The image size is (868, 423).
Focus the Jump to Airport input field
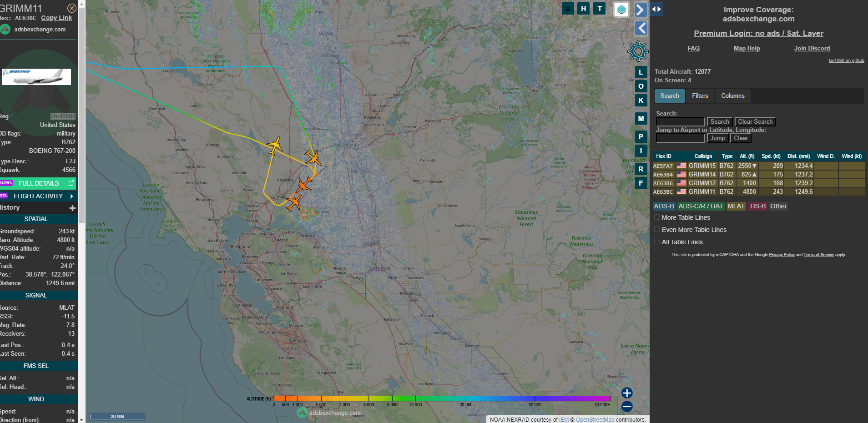click(x=680, y=138)
